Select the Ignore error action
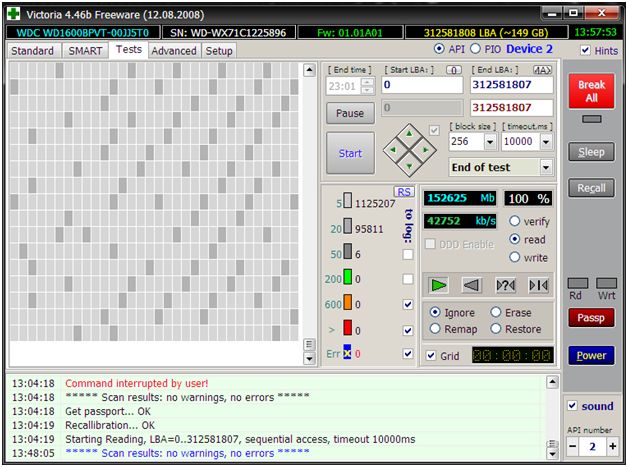 click(x=435, y=312)
